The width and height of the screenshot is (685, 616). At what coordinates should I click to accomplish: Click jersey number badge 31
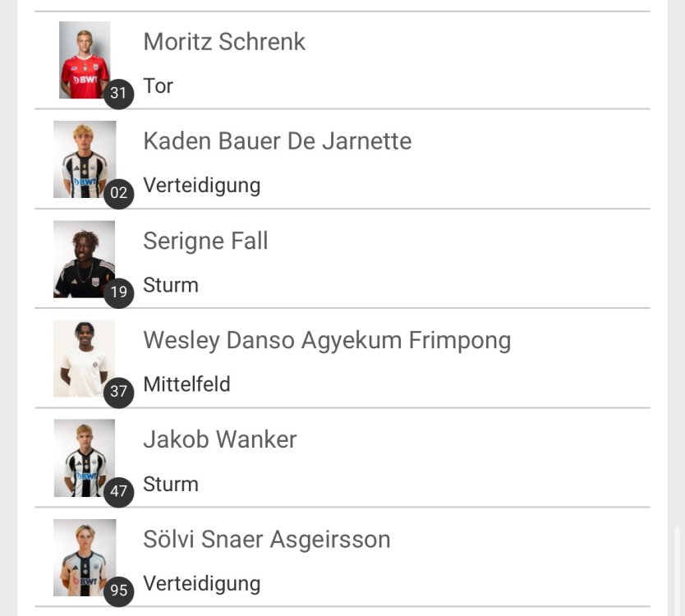click(119, 93)
